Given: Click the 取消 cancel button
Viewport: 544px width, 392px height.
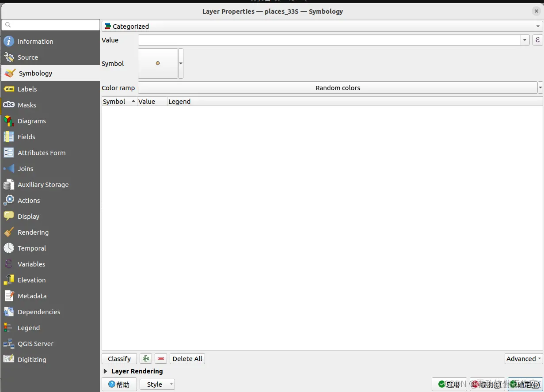Looking at the screenshot, I should pyautogui.click(x=487, y=384).
